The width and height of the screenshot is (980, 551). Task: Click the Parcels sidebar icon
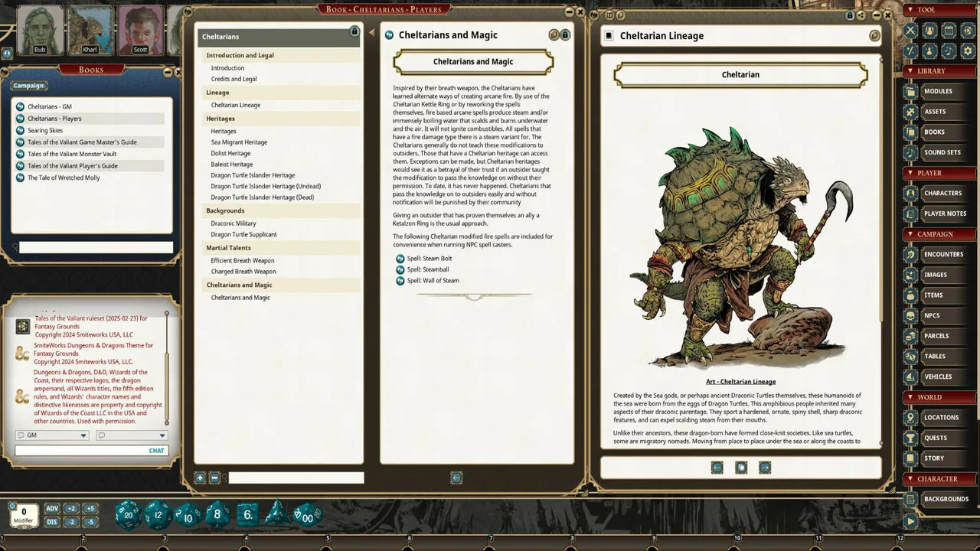pyautogui.click(x=910, y=336)
